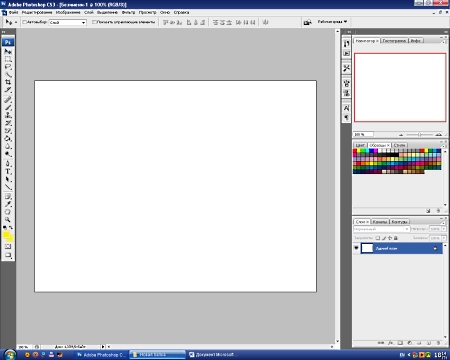Image resolution: width=450 pixels, height=360 pixels.
Task: Open the Clone Source collapsed panel icon
Action: (346, 93)
